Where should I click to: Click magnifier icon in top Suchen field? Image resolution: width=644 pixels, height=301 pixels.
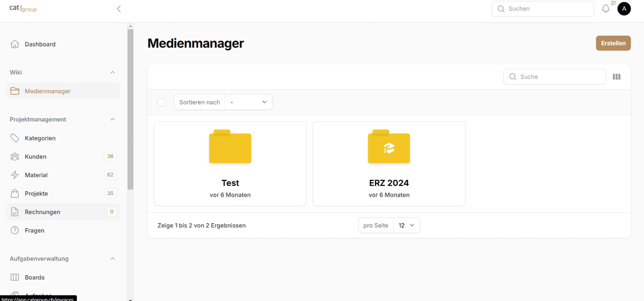[501, 9]
